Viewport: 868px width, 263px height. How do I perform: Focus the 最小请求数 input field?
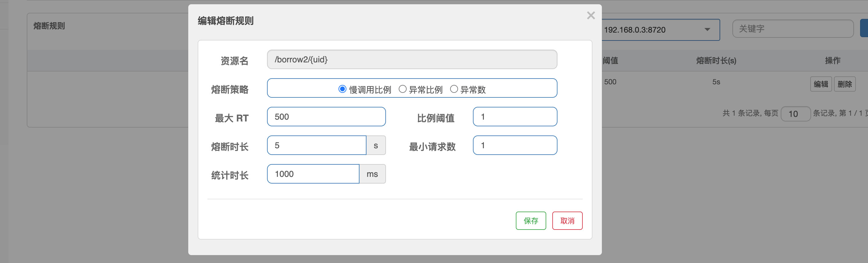click(x=515, y=145)
